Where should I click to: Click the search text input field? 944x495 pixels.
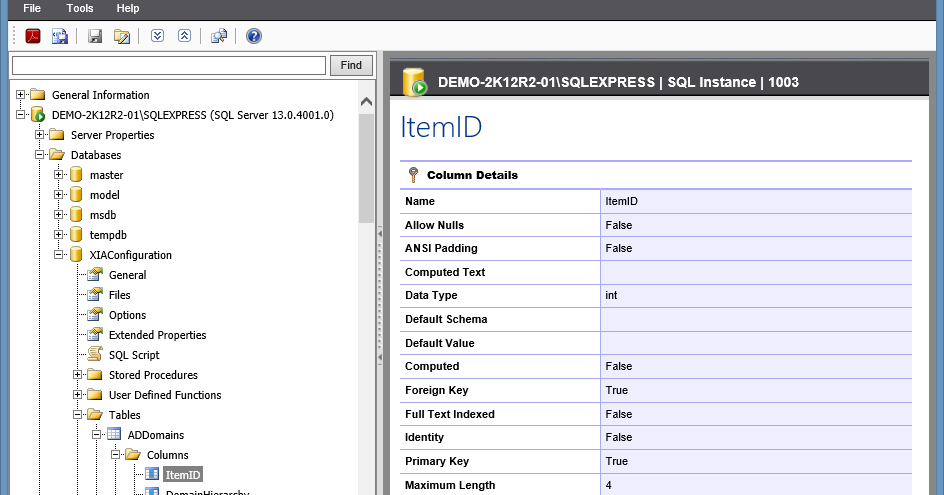169,65
